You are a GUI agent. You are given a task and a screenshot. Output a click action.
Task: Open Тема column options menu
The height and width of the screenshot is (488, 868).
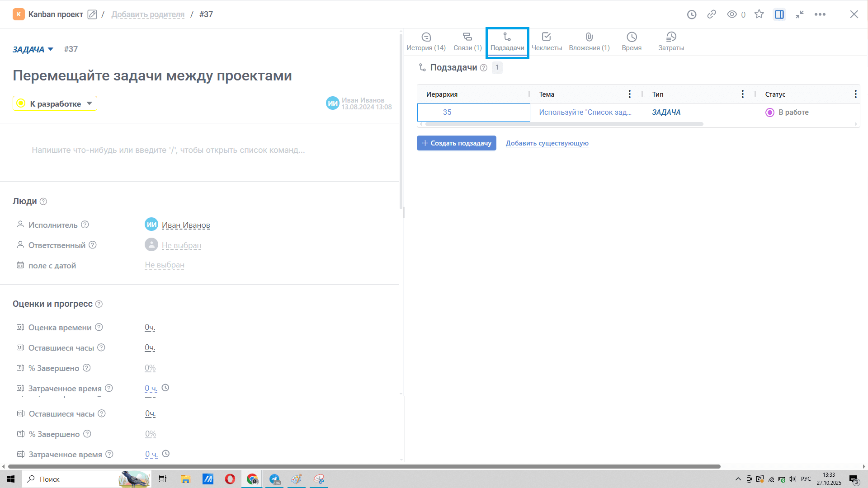click(x=629, y=94)
